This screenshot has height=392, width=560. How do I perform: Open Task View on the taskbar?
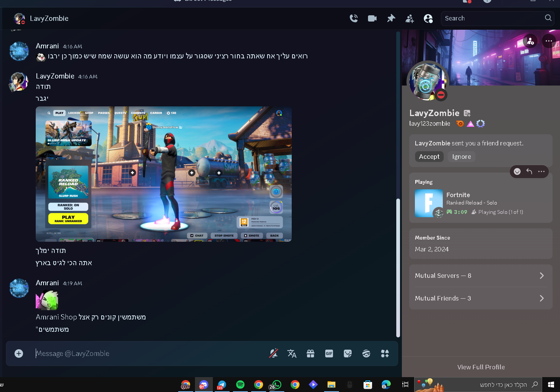pyautogui.click(x=406, y=385)
